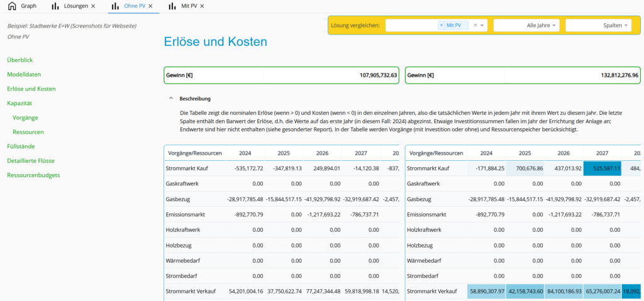Click the 2027 column header in left table
This screenshot has height=301, width=644.
coord(362,153)
